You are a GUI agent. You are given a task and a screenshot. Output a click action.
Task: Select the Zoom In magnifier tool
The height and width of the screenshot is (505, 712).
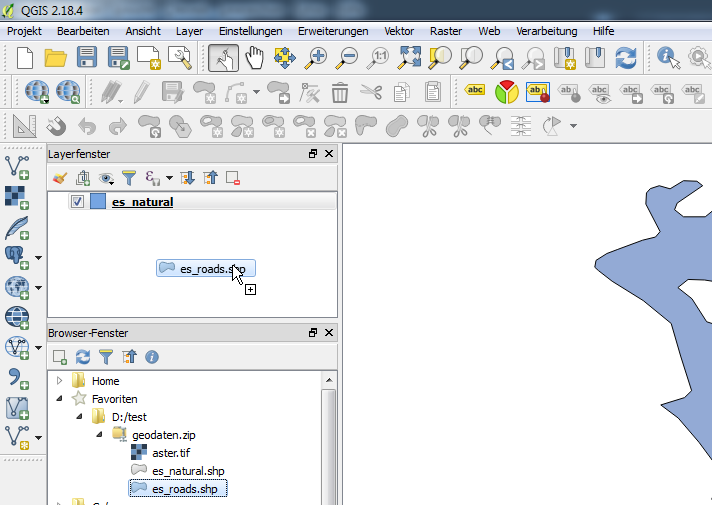pyautogui.click(x=316, y=58)
